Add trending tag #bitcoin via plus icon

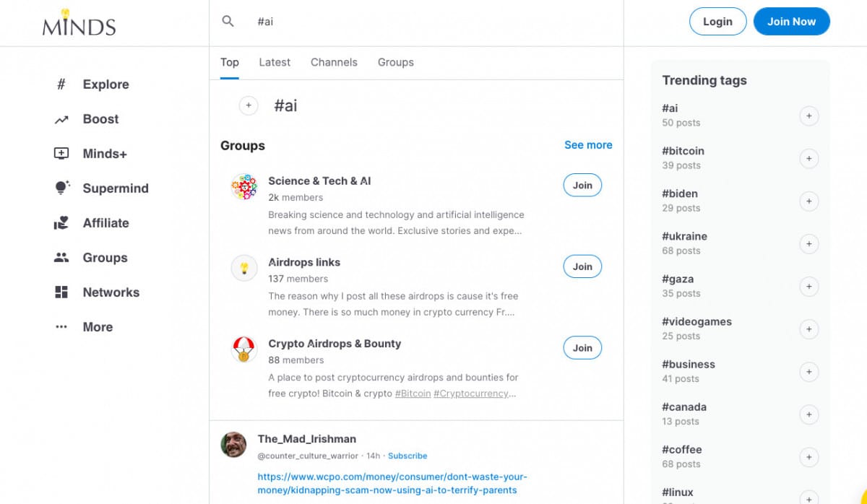[809, 159]
